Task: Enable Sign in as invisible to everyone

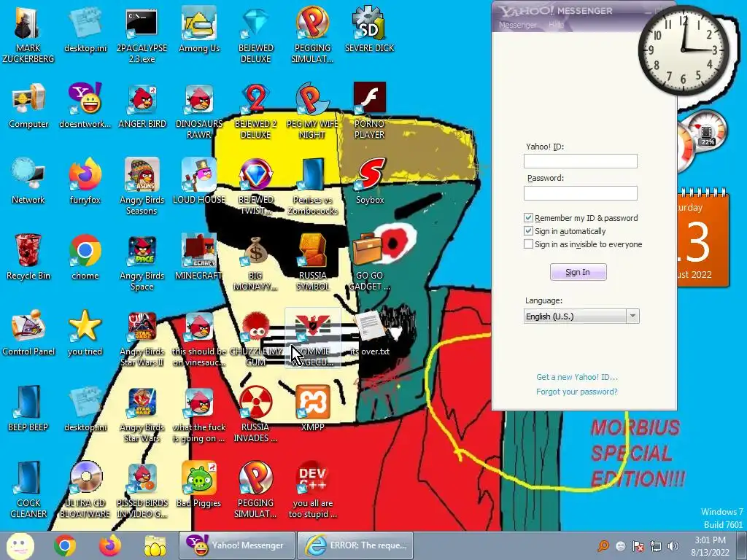Action: click(528, 244)
